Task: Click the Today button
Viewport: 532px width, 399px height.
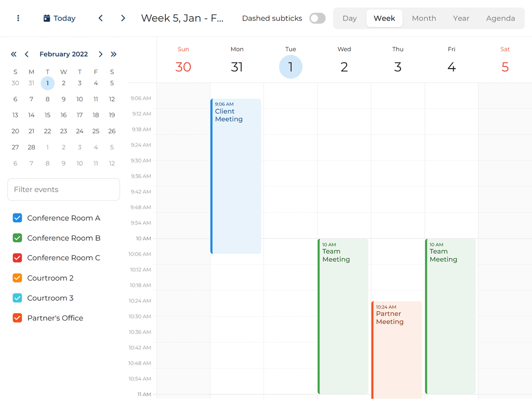Action: point(59,18)
